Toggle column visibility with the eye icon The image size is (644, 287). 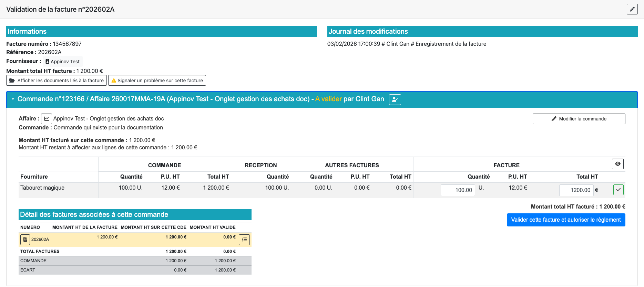tap(617, 164)
